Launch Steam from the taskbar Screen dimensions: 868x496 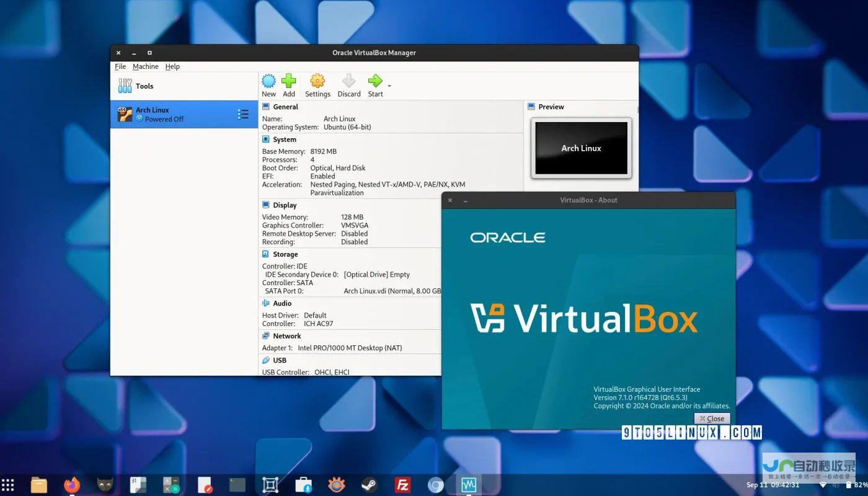click(370, 485)
